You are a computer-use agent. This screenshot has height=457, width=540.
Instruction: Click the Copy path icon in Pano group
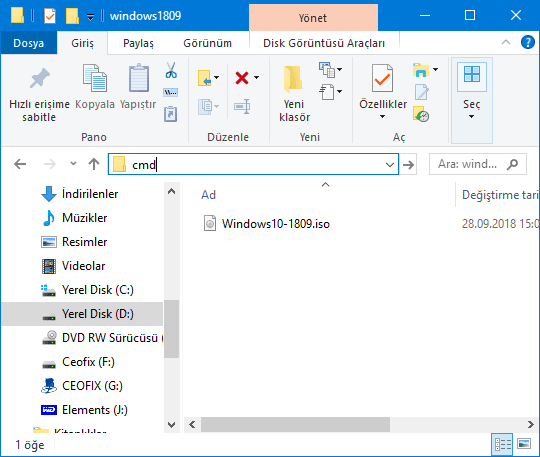click(170, 92)
